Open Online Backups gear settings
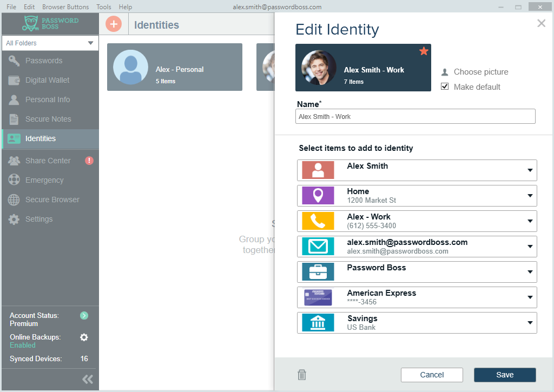 pos(84,337)
